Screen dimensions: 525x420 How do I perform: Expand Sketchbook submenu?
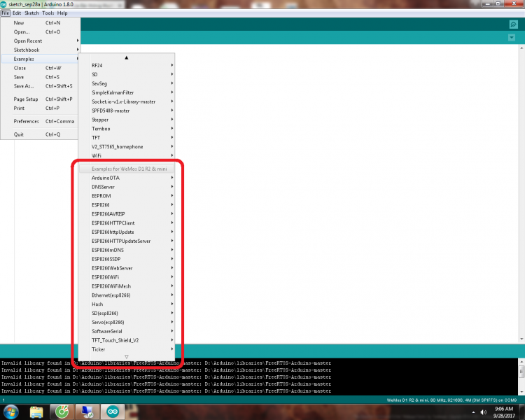pos(40,50)
